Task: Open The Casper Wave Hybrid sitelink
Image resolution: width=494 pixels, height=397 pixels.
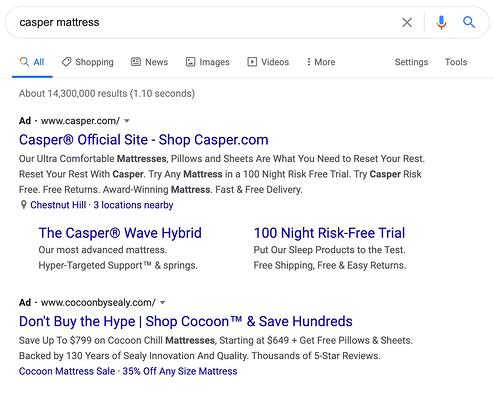Action: [120, 233]
